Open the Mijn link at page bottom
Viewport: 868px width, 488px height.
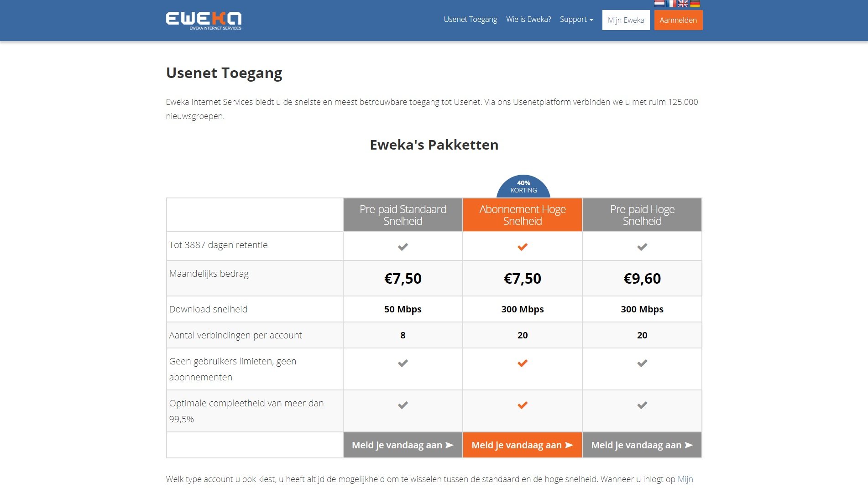(x=685, y=479)
